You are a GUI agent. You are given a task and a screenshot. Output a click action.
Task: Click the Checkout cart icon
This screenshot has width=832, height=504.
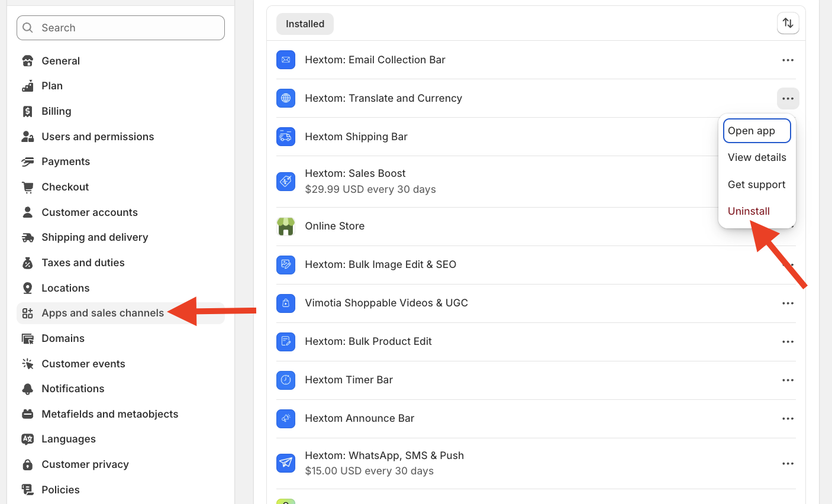tap(28, 187)
